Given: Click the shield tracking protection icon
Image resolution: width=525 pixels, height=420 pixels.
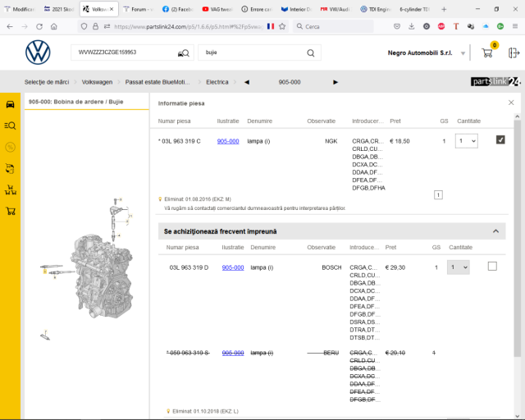Looking at the screenshot, I should 84,26.
